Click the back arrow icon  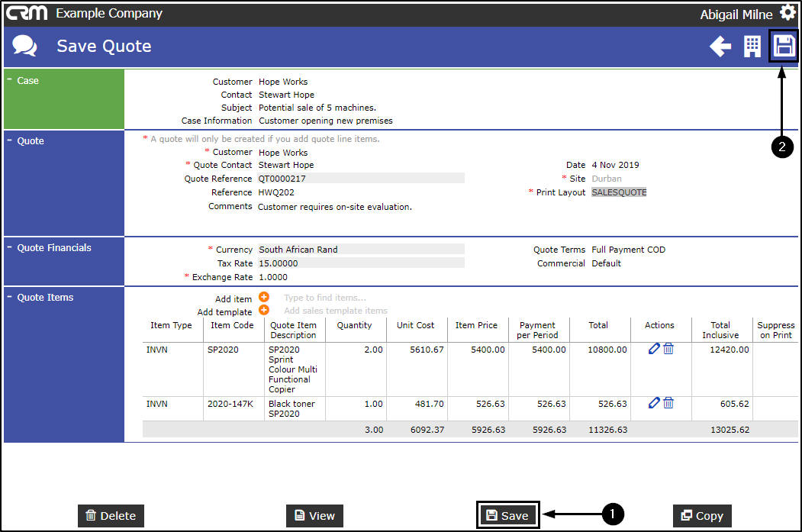[720, 47]
